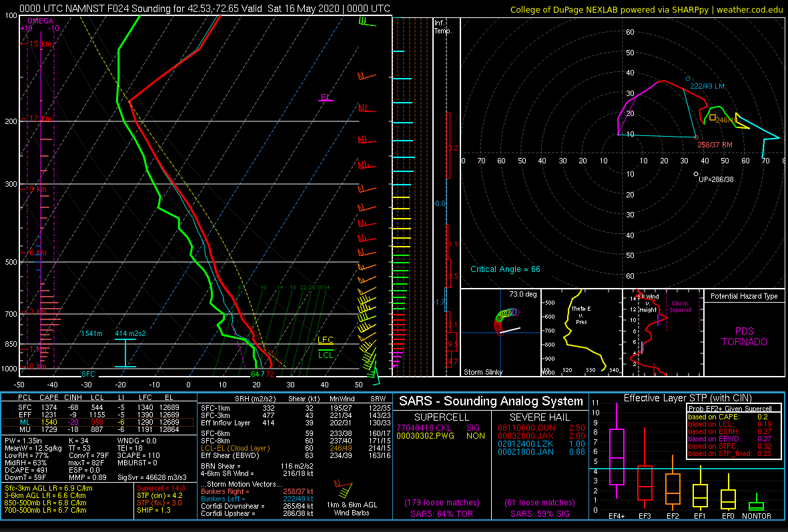Click the Corfidi Downshear = 265/84 kt line
Screen dimensions: 788x532
click(257, 507)
